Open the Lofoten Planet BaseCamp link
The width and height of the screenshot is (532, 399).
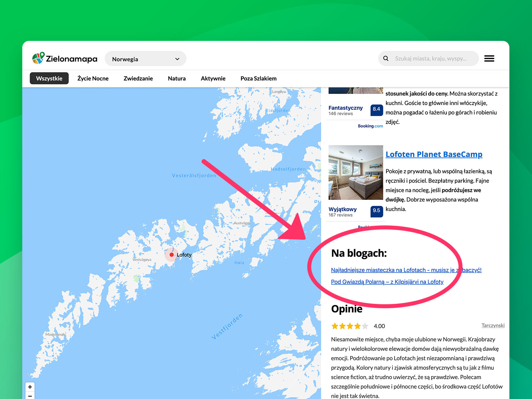point(434,154)
